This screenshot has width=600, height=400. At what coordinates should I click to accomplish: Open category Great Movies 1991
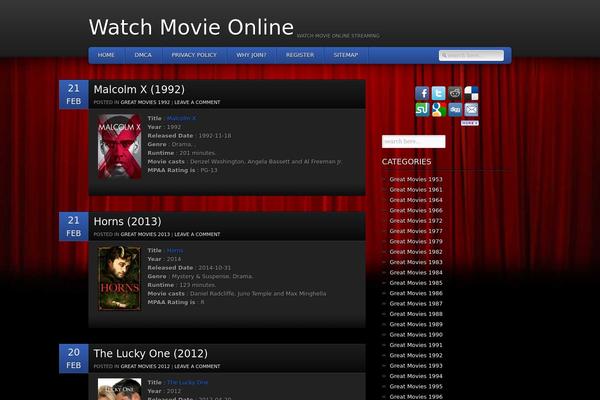416,344
